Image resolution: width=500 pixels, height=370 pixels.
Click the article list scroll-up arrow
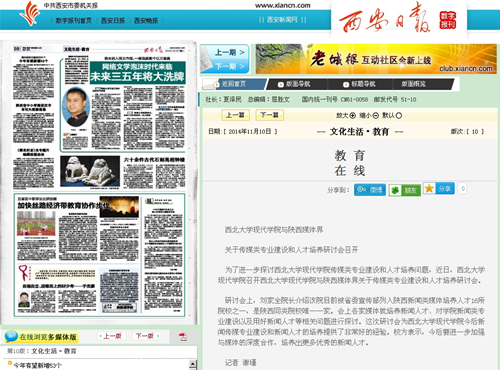tap(193, 364)
